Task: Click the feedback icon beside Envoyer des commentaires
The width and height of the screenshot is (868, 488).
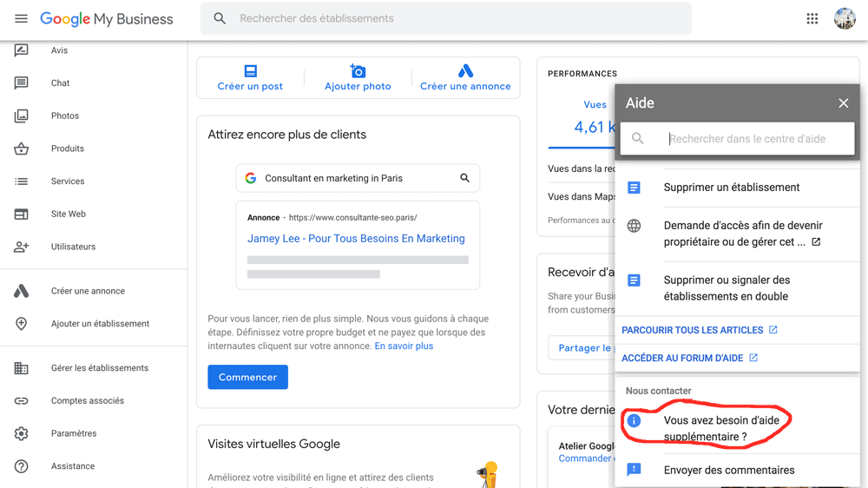Action: pyautogui.click(x=634, y=470)
